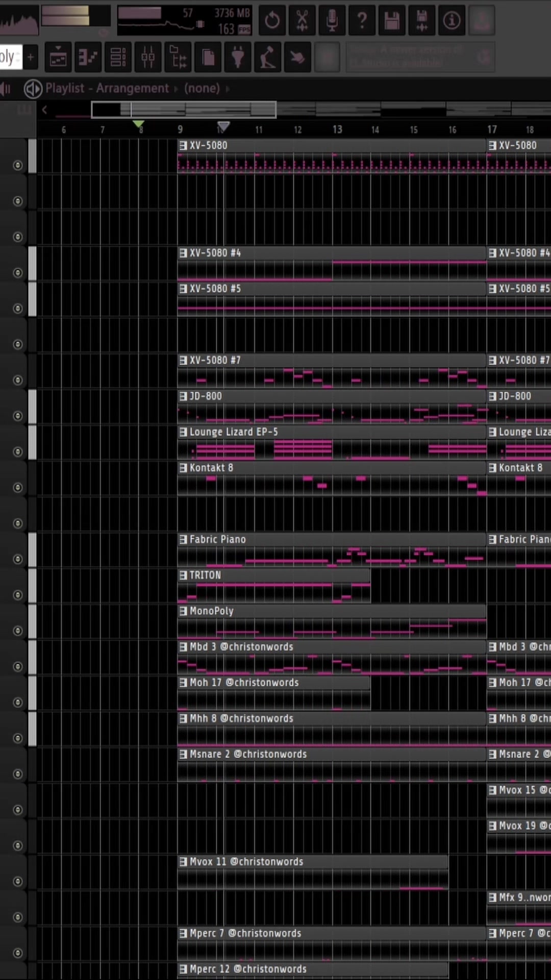Open clip menu of Moh 17 clip at bar 9
The width and height of the screenshot is (551, 980).
click(183, 682)
